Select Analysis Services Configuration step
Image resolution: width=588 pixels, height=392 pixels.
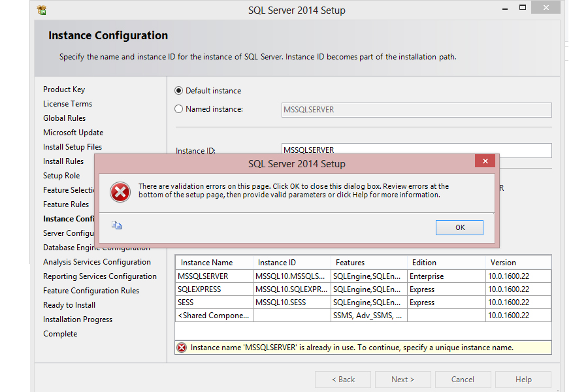click(97, 262)
